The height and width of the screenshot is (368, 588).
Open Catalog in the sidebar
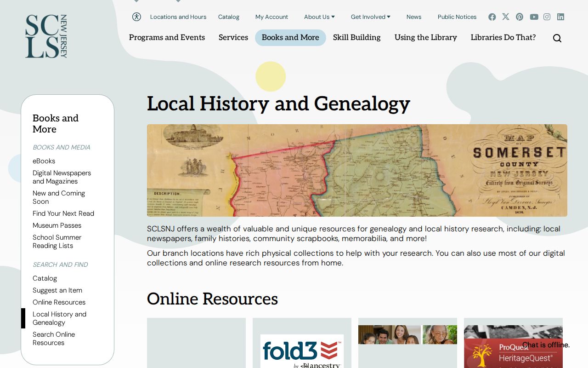tap(45, 278)
